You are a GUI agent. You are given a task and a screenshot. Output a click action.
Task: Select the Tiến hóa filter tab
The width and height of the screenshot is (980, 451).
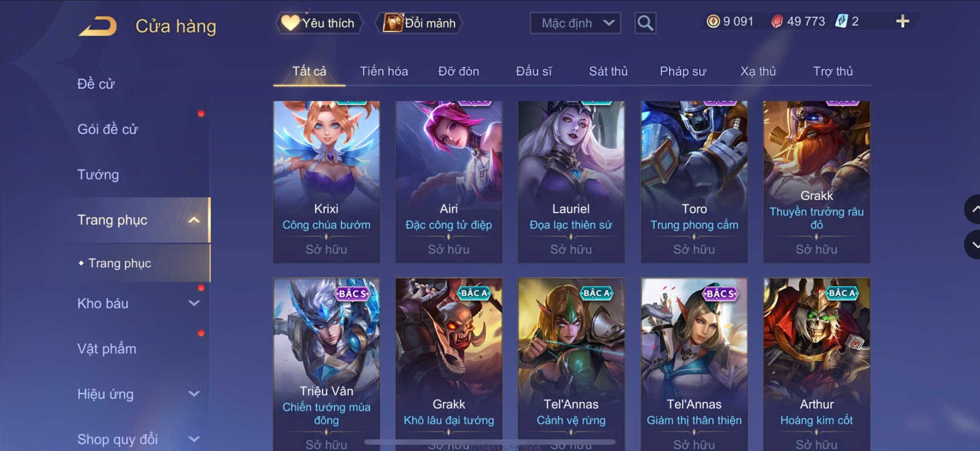click(x=383, y=71)
